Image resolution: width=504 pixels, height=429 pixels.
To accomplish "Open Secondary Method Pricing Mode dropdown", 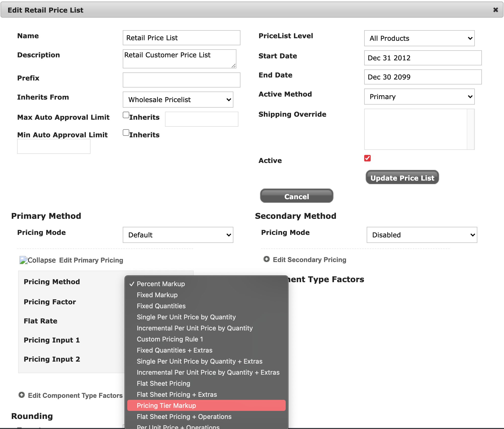I will [x=422, y=235].
